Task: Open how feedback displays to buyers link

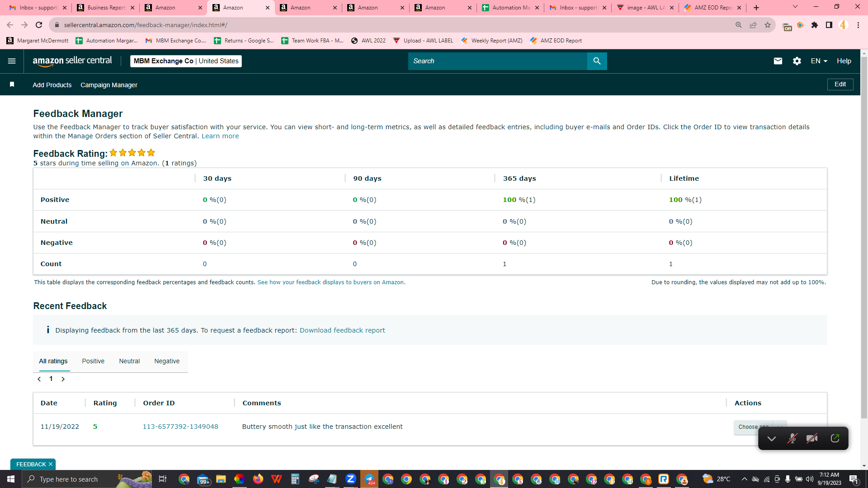Action: coord(330,282)
